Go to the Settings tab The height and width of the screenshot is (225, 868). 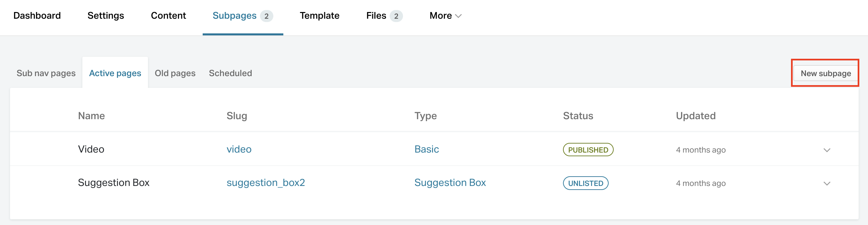[105, 15]
